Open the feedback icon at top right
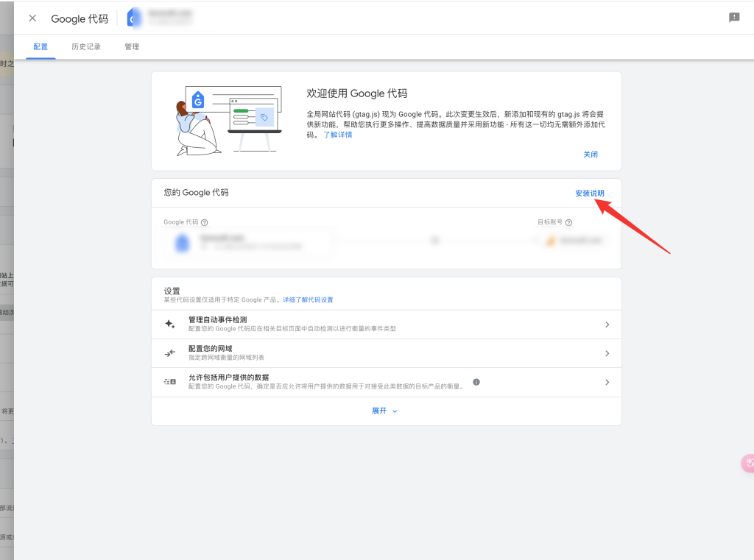This screenshot has height=560, width=754. point(734,18)
